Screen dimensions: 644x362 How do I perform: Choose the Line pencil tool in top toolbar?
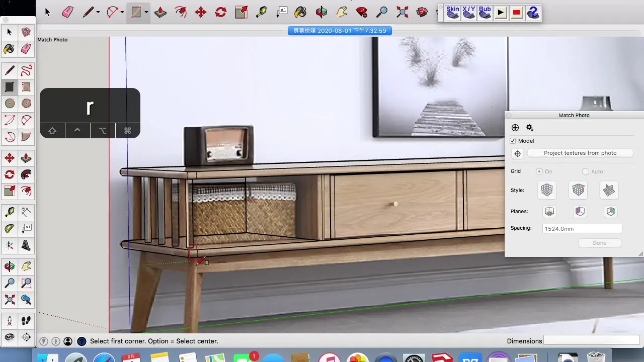click(89, 12)
